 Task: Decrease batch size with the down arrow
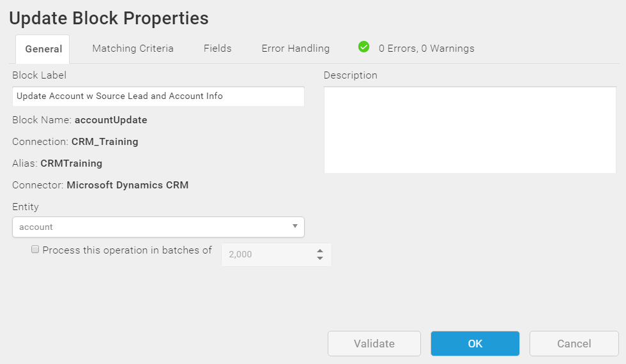pos(320,258)
